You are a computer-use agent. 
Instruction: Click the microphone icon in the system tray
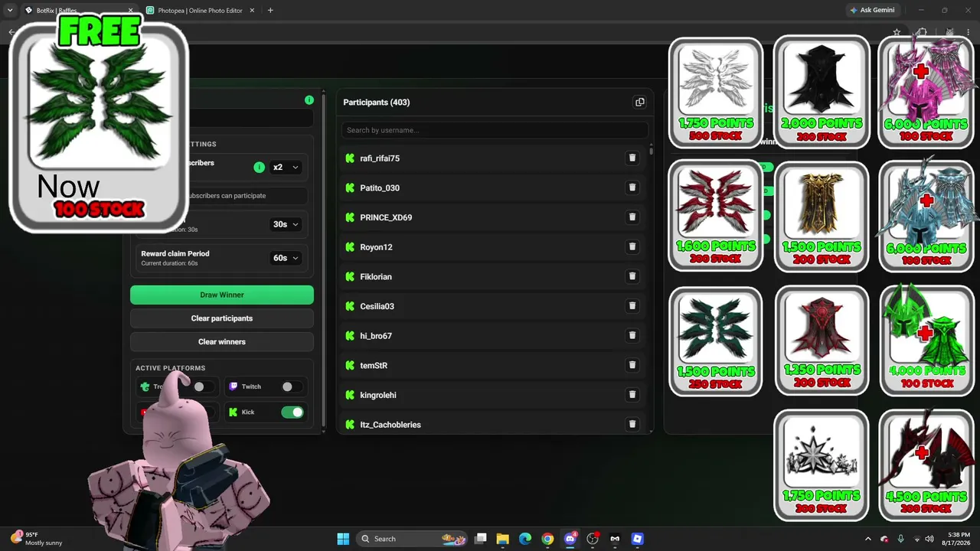click(x=900, y=539)
